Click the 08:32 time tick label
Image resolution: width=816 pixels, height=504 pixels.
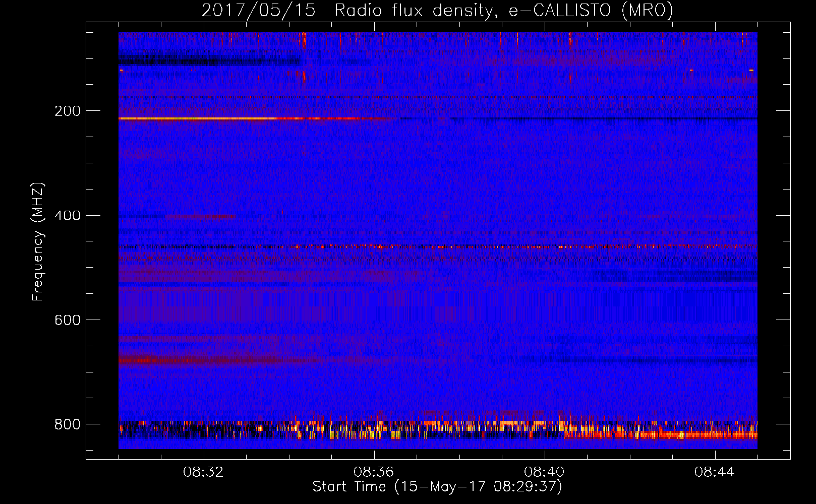click(204, 472)
